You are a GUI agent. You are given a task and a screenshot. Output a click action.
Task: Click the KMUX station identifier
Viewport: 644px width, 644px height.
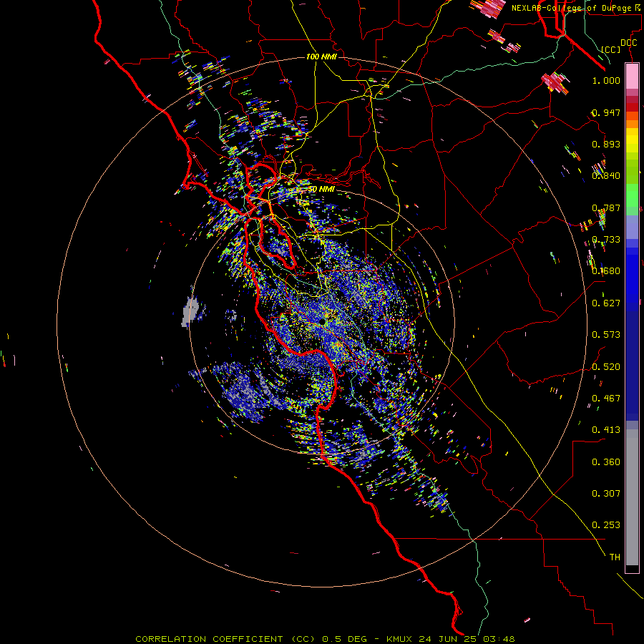point(401,639)
